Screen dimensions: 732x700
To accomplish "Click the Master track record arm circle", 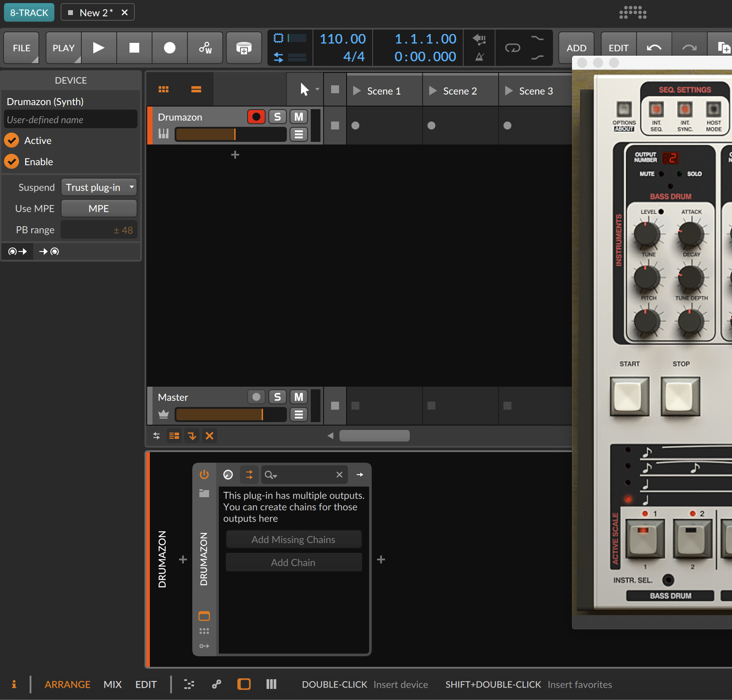I will click(256, 397).
